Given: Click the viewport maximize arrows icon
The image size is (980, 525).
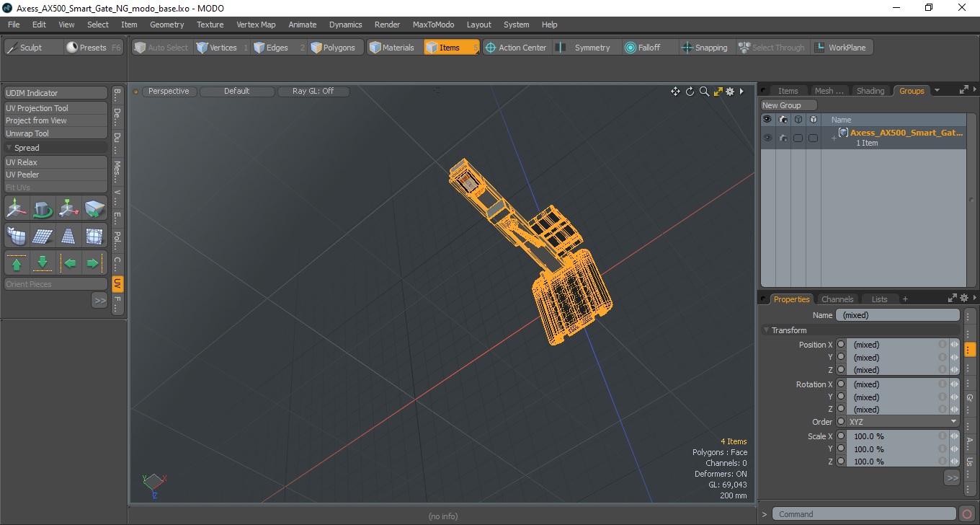Looking at the screenshot, I should point(718,92).
